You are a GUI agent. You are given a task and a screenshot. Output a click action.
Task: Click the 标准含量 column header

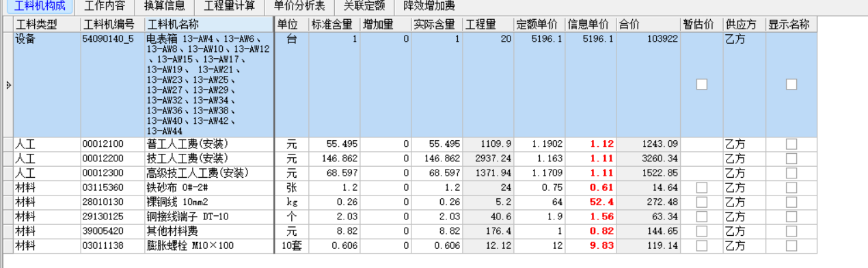(334, 25)
